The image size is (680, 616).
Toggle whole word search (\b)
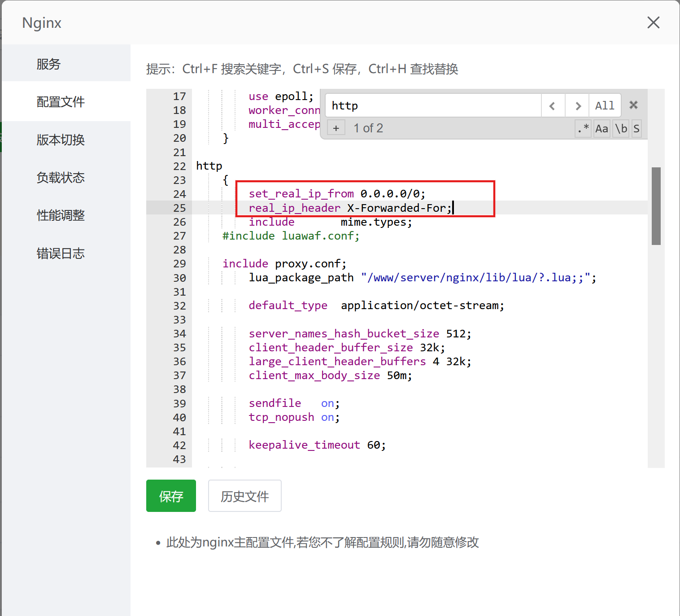[621, 128]
